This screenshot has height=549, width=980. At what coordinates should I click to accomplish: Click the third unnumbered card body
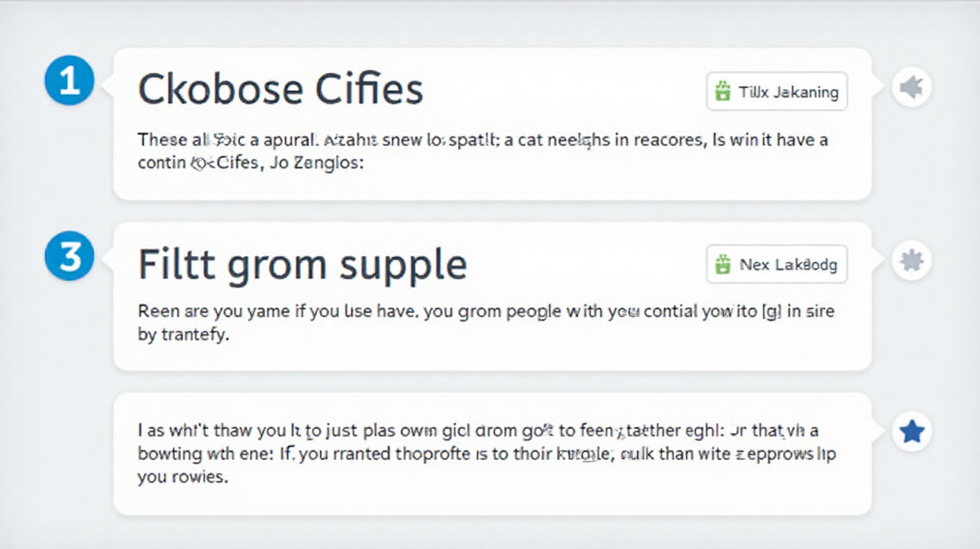pos(492,454)
